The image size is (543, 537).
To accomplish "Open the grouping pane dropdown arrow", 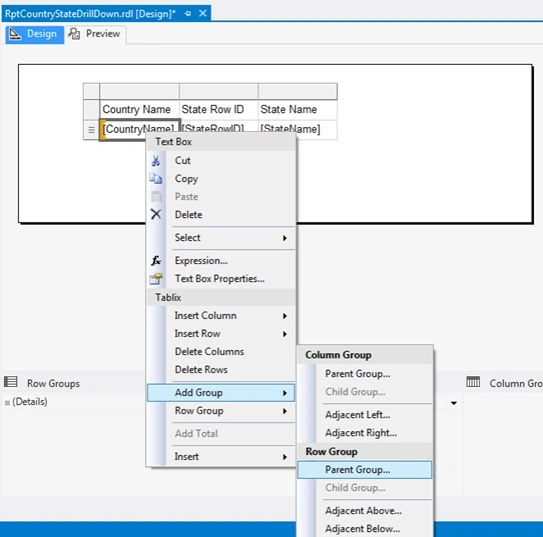I will 454,403.
